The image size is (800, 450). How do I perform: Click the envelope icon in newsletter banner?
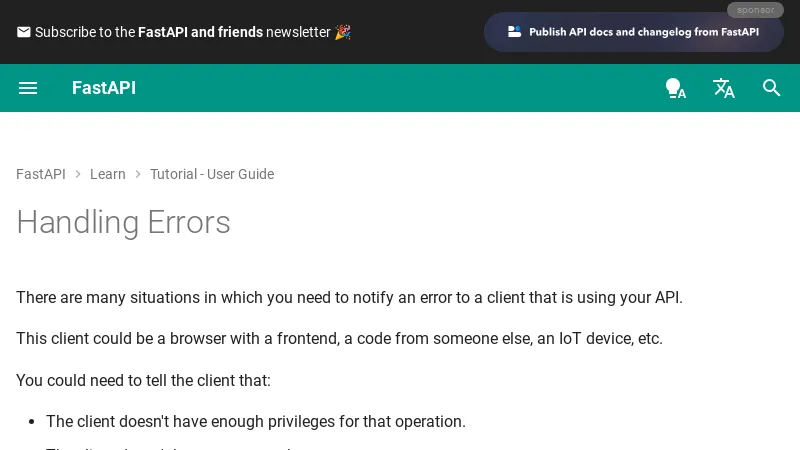(x=24, y=32)
